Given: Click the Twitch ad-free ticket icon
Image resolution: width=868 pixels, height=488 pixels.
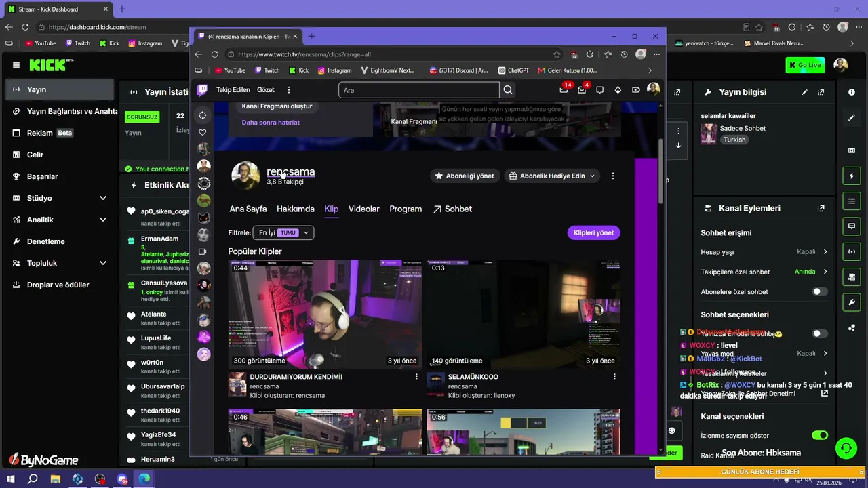Looking at the screenshot, I should (x=635, y=90).
